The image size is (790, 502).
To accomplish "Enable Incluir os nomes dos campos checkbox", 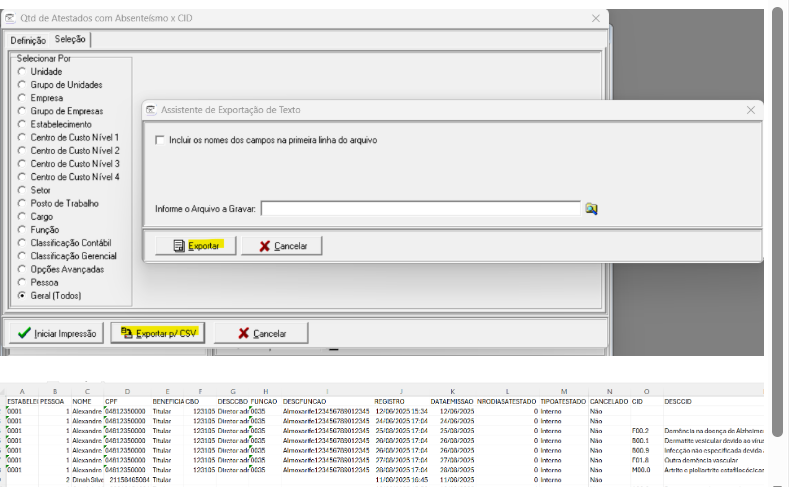I will click(160, 141).
